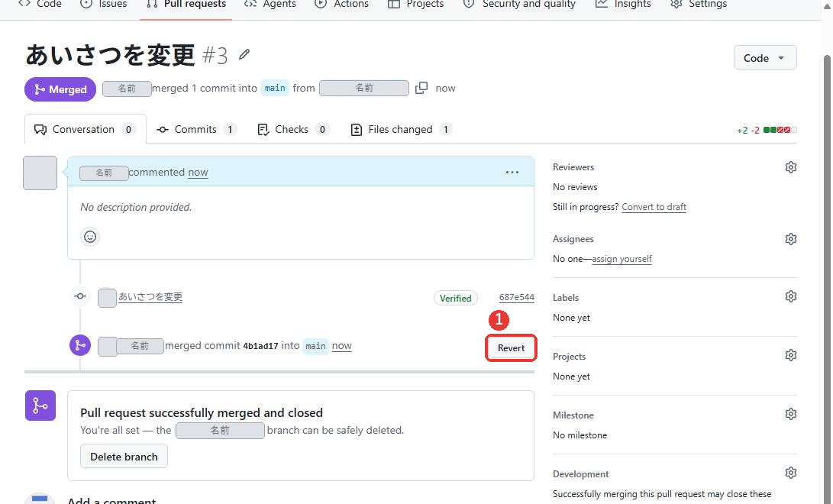Click the main branch label in the merge event

[x=315, y=346]
